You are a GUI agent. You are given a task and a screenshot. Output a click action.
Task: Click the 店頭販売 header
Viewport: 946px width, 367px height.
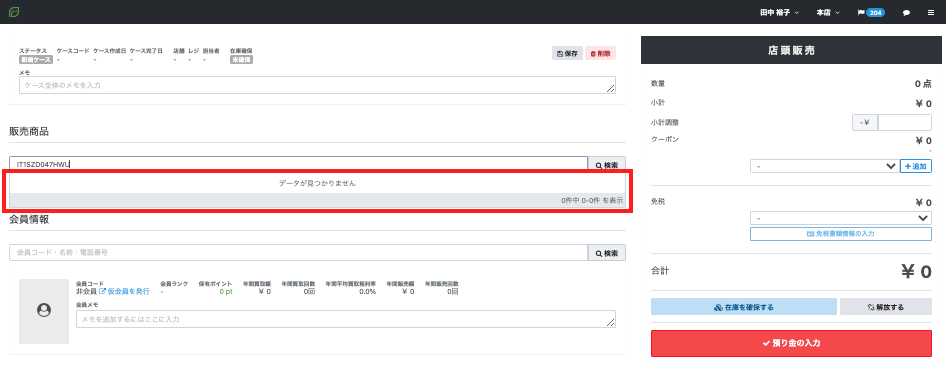791,50
